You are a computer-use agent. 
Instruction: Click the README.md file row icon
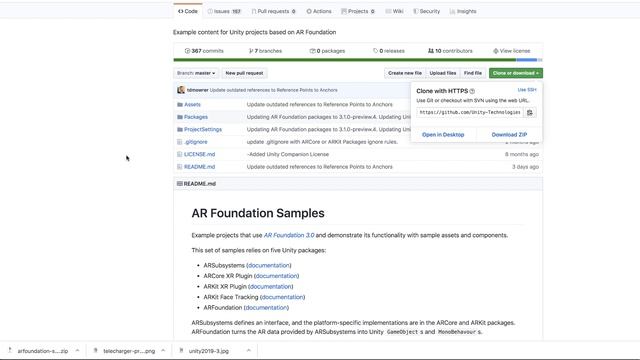[180, 167]
